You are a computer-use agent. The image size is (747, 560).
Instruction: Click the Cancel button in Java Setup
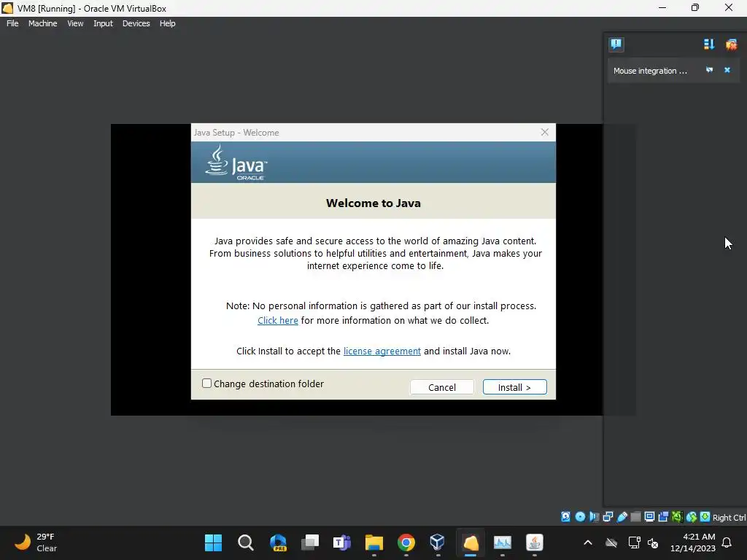pyautogui.click(x=442, y=387)
